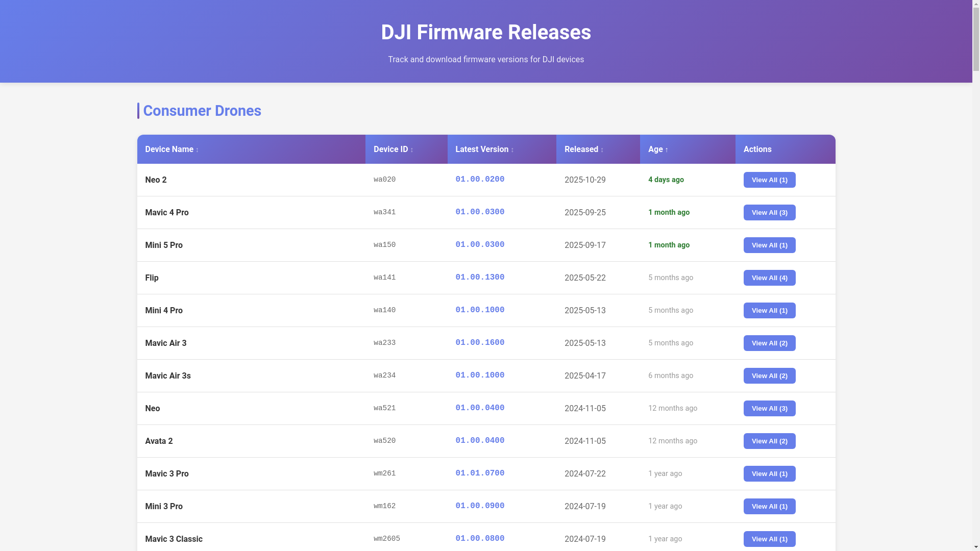
Task: Sort by Released date header
Action: coord(598,149)
